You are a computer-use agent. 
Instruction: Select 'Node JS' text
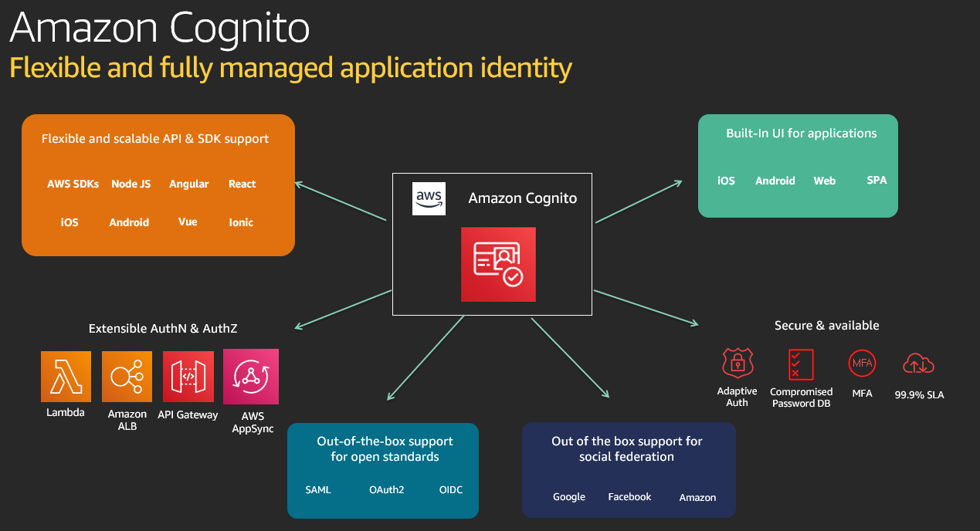131,184
